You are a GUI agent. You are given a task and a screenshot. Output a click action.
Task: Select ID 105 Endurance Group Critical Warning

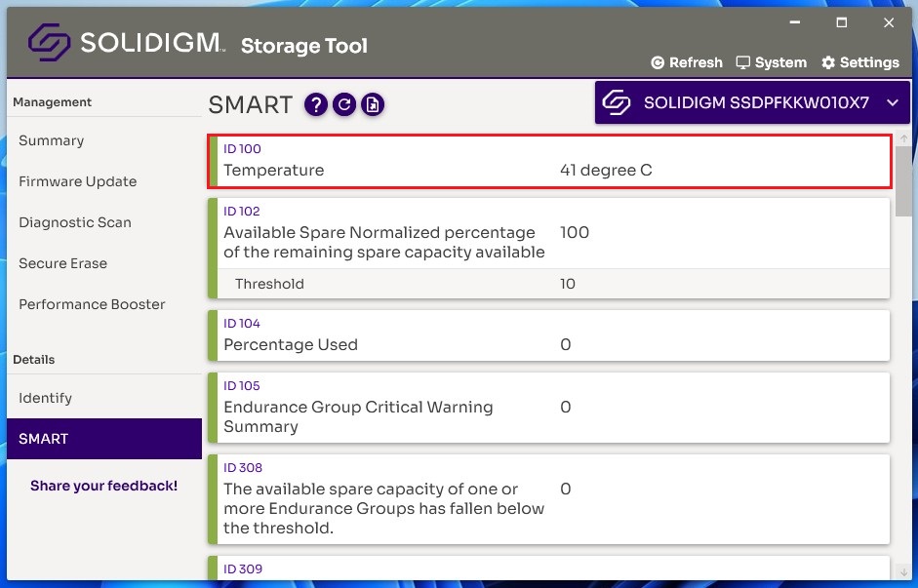pos(549,408)
